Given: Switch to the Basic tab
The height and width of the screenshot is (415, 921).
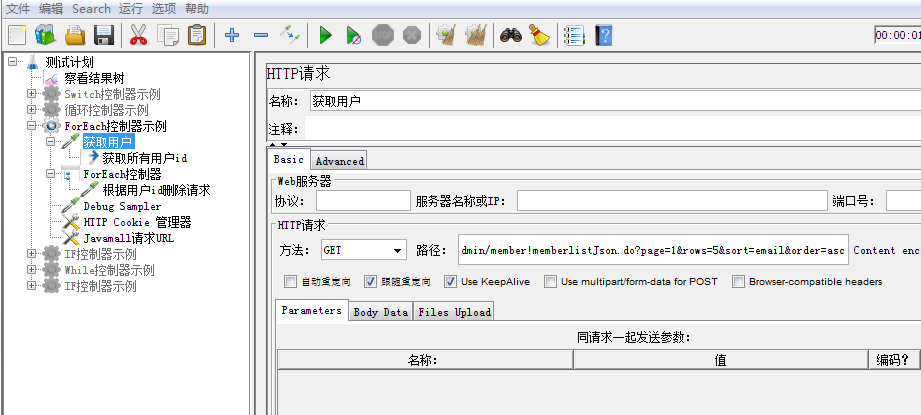Looking at the screenshot, I should [288, 160].
